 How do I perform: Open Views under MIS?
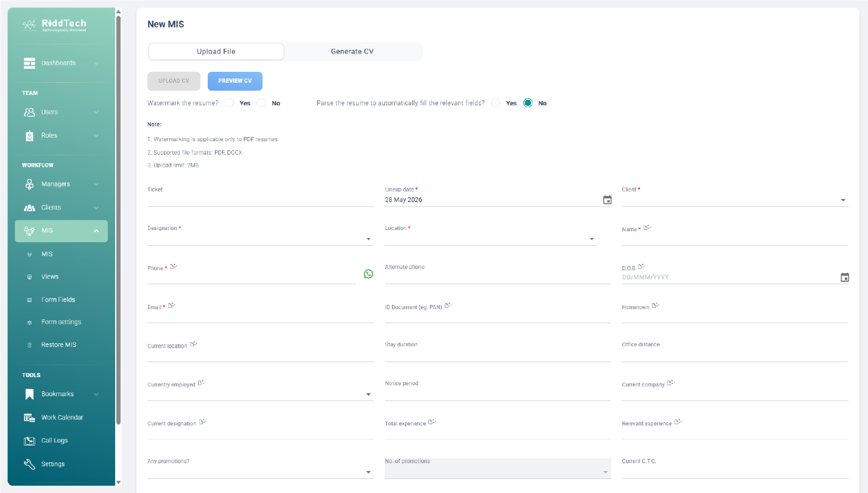tap(50, 277)
